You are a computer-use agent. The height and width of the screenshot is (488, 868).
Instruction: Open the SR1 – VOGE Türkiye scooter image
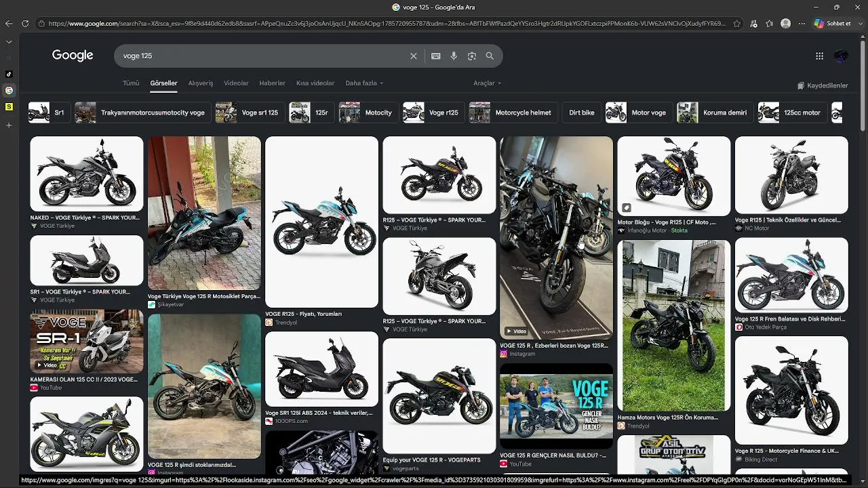(x=87, y=261)
